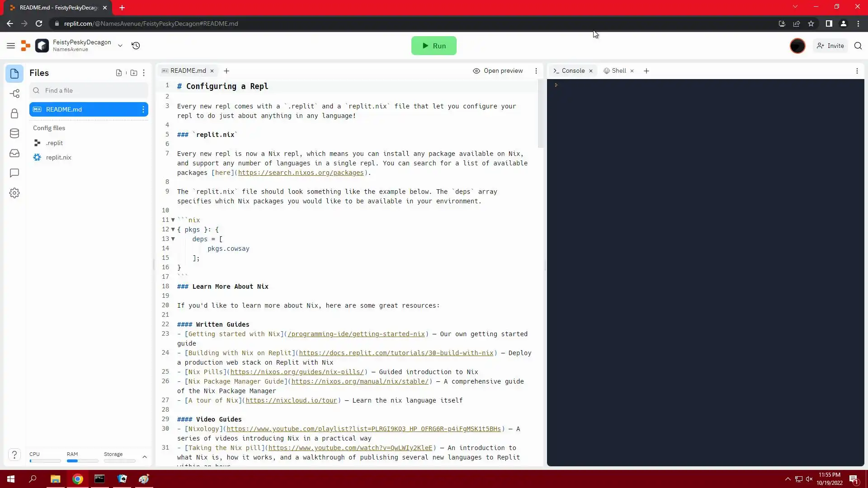Viewport: 868px width, 488px height.
Task: Open the Database sidebar icon
Action: 14,133
